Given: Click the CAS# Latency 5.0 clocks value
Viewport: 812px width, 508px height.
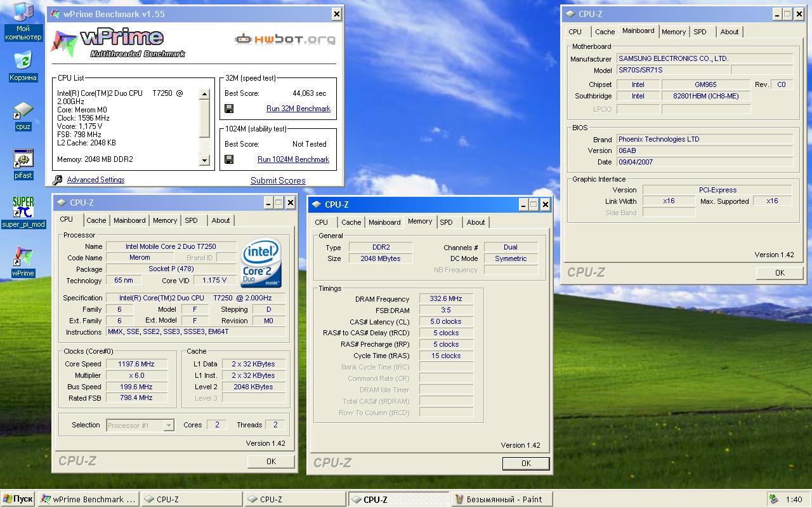Looking at the screenshot, I should [446, 322].
